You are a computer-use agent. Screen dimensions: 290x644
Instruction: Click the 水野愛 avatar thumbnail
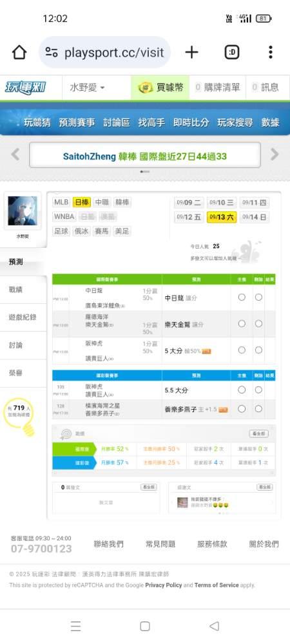23,211
